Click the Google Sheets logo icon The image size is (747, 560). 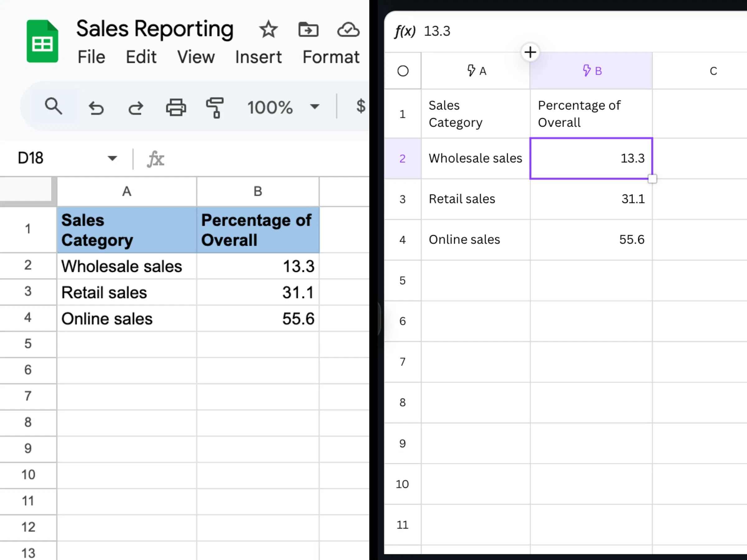[x=42, y=41]
